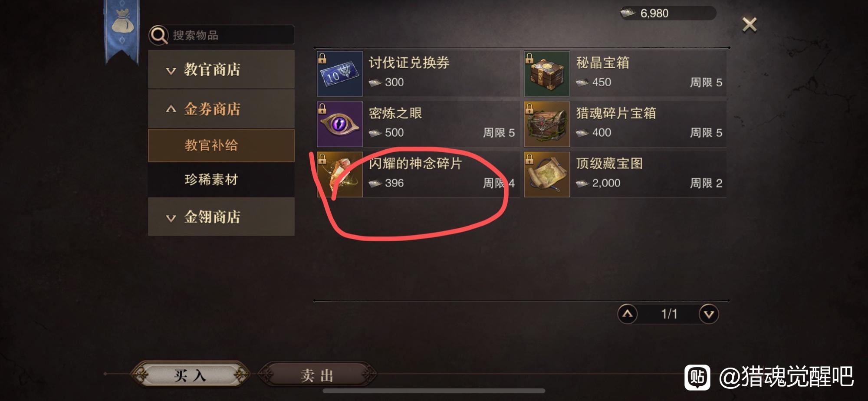Switch to the 珍稀素材 sub-tab
868x401 pixels.
[221, 179]
